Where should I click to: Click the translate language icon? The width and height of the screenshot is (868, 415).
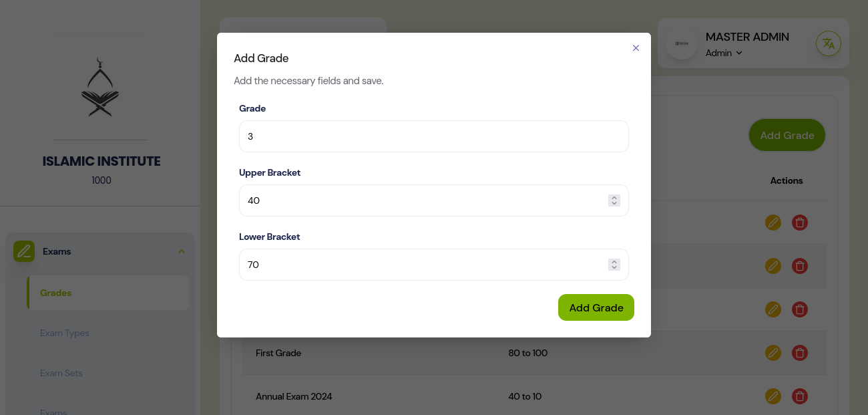[x=828, y=44]
